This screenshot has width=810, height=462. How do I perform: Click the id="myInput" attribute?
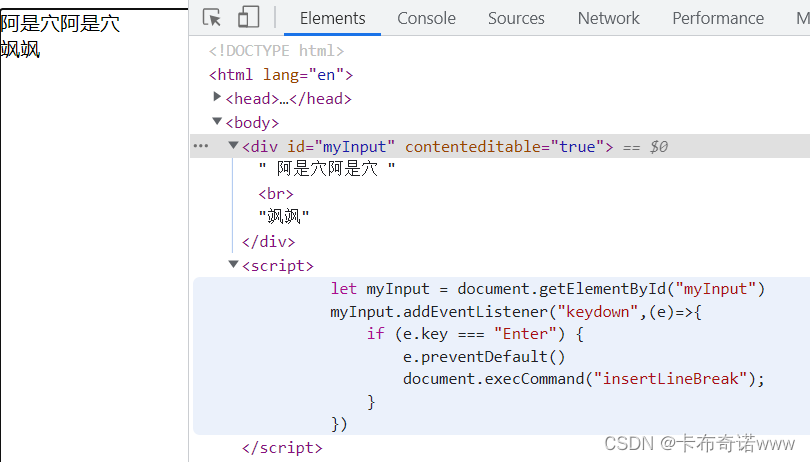click(341, 147)
